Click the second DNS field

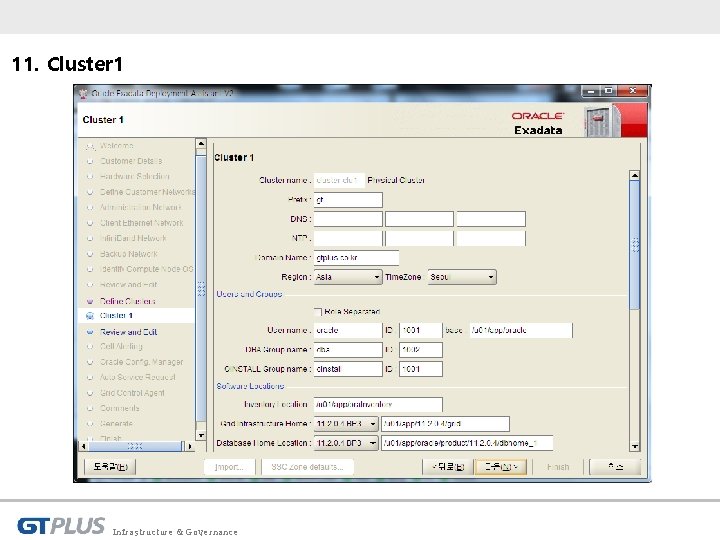(x=419, y=219)
